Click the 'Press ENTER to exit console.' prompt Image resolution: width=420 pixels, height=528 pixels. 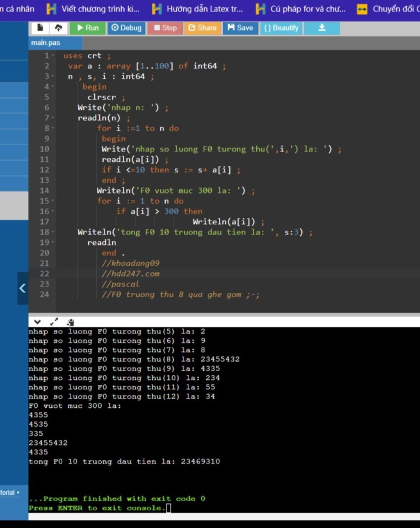(x=97, y=508)
